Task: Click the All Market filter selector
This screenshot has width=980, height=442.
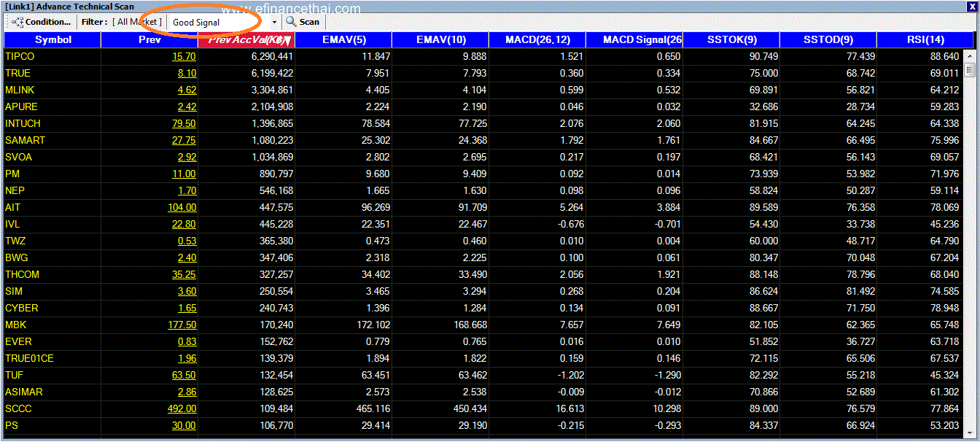Action: point(137,22)
